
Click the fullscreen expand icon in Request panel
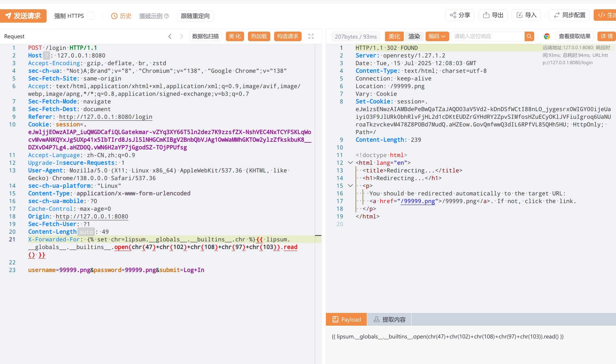click(x=311, y=36)
